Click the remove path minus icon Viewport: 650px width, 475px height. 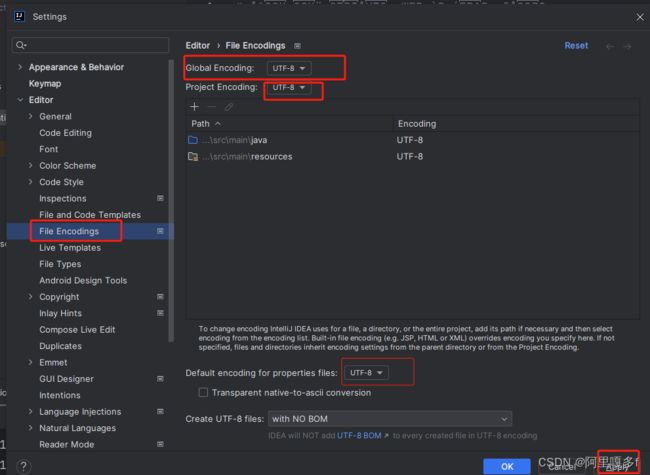coord(211,107)
